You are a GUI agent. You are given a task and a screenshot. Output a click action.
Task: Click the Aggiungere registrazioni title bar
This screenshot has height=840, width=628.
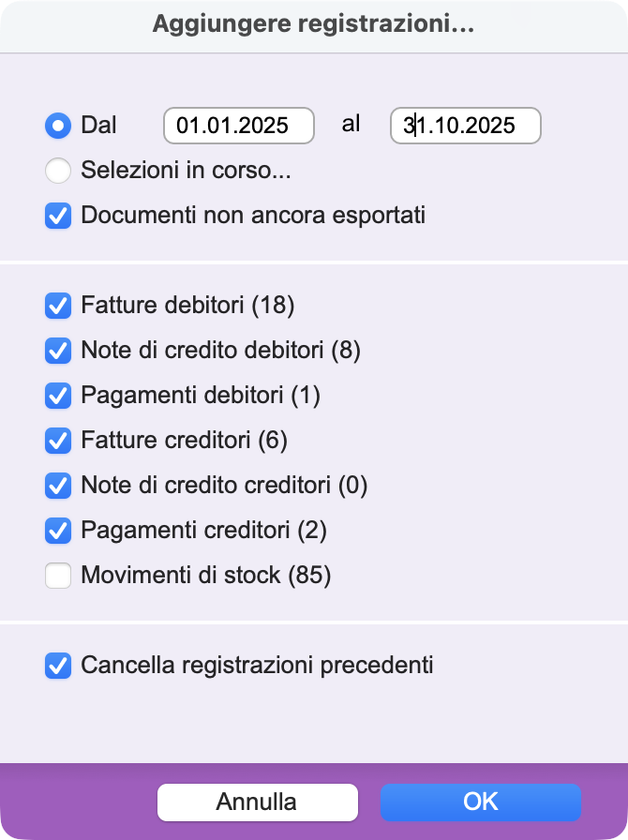point(313,25)
